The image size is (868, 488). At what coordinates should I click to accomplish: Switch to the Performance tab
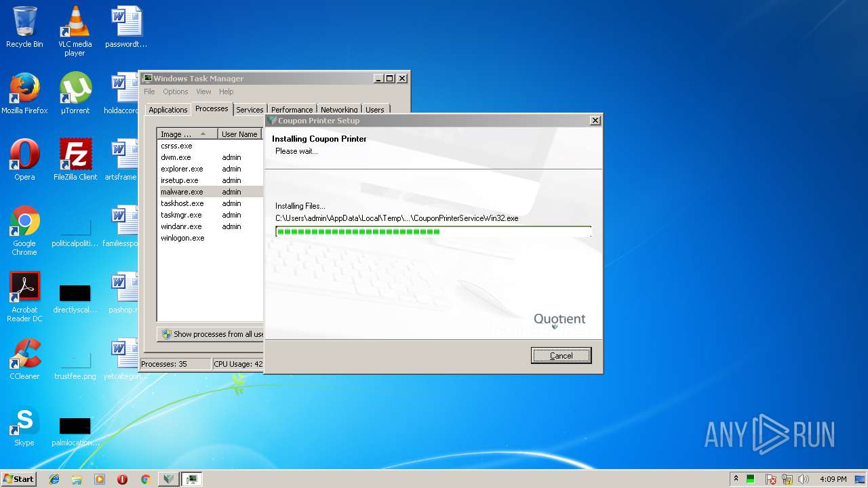click(x=292, y=110)
